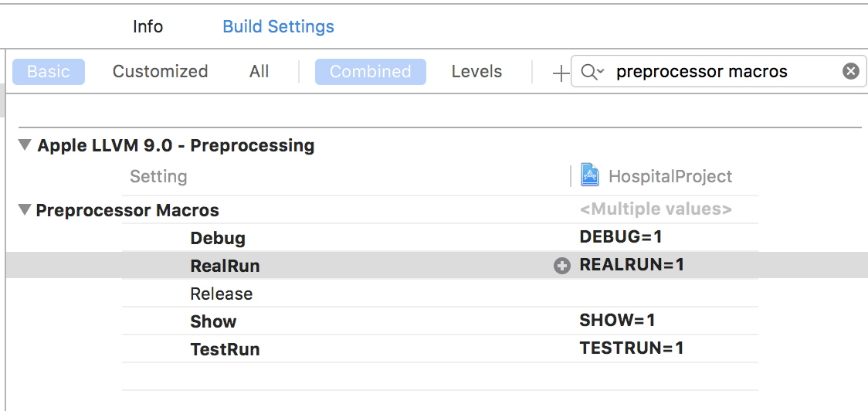Image resolution: width=868 pixels, height=411 pixels.
Task: Select the Debug configuration row
Action: 440,238
